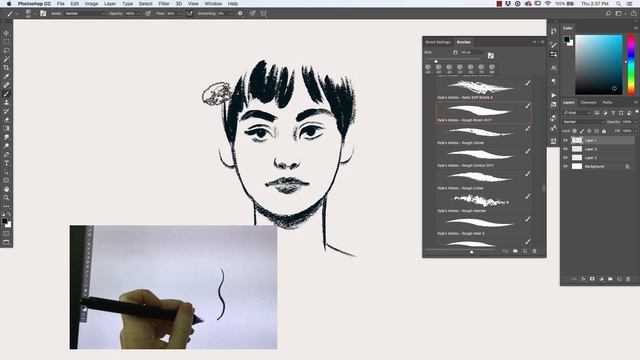Toggle pressure for opacity button
This screenshot has height=360, width=640.
(x=148, y=13)
